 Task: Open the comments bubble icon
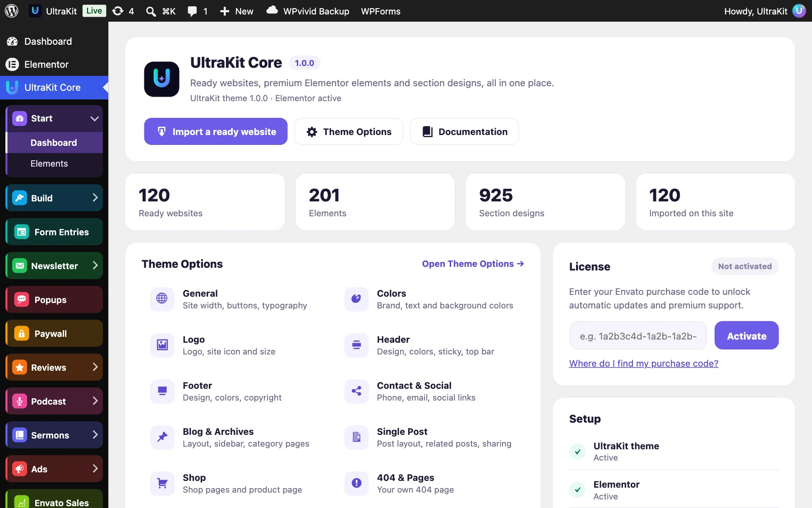coord(192,11)
